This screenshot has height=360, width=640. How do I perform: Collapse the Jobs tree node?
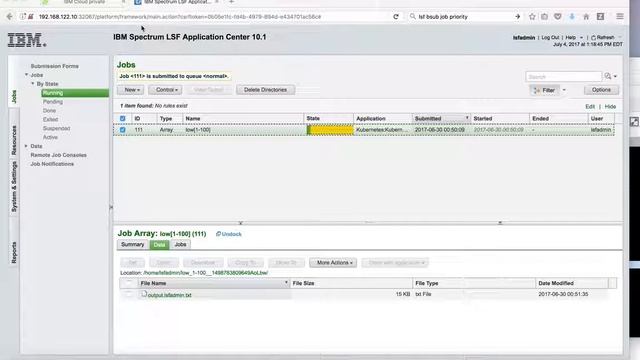point(27,75)
